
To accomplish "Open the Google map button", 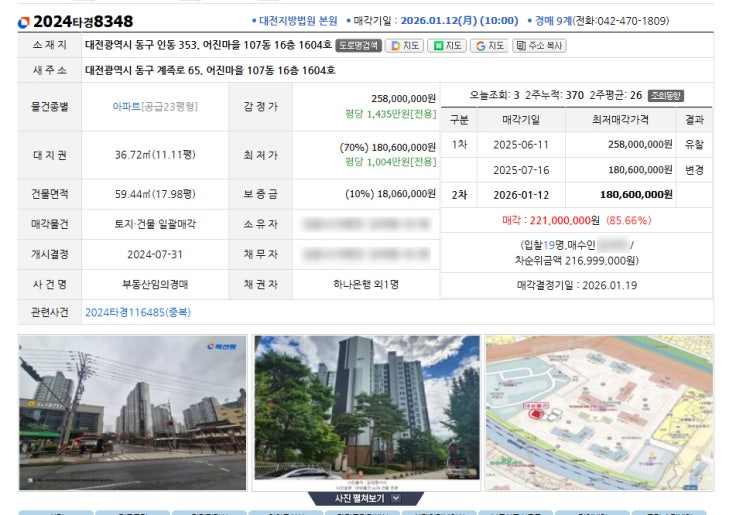I will [x=489, y=45].
